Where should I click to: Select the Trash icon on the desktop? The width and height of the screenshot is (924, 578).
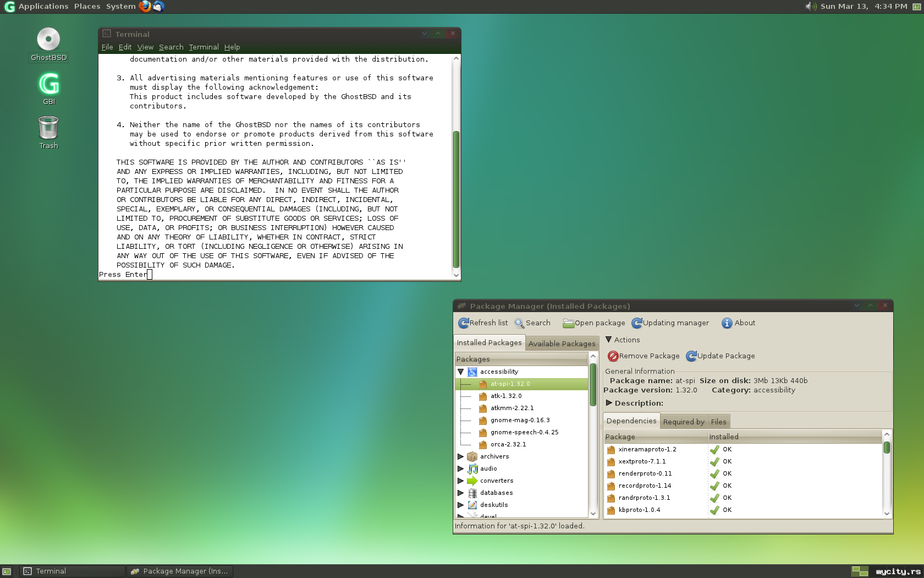(48, 128)
